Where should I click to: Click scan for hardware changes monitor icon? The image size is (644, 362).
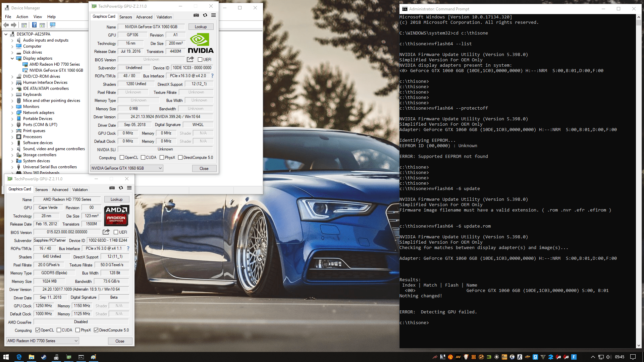[x=53, y=25]
